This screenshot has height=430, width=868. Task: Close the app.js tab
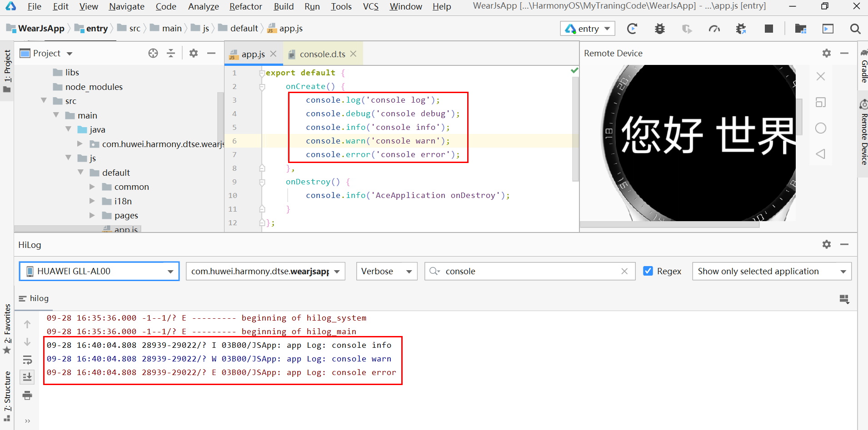(x=273, y=54)
